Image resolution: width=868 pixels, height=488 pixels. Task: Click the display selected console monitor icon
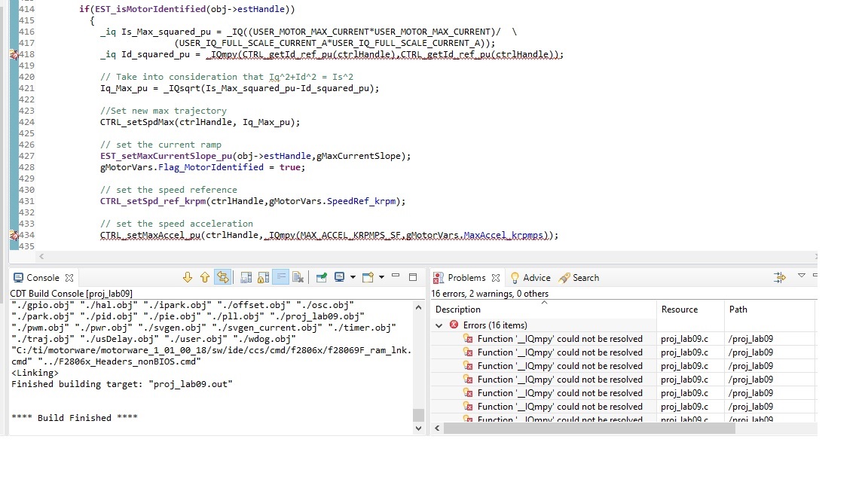point(339,277)
